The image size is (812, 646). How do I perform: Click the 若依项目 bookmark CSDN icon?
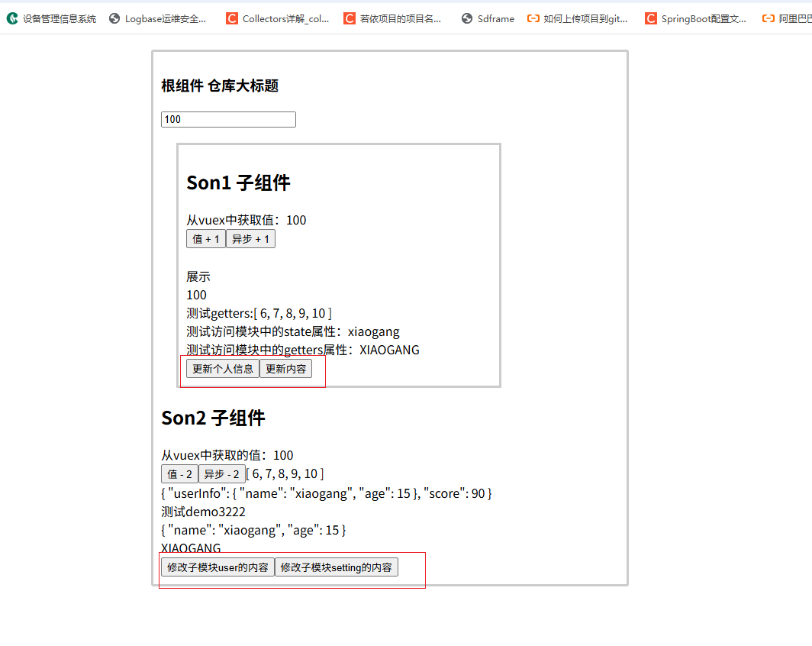coord(350,18)
